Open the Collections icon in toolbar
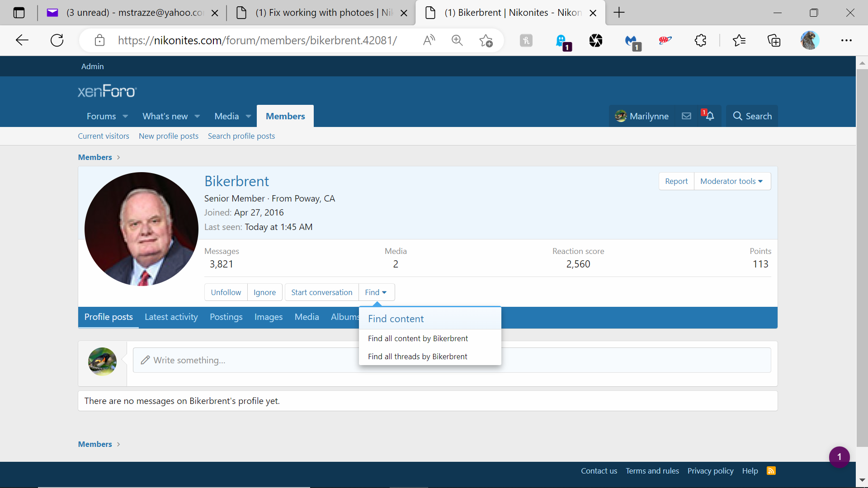This screenshot has width=868, height=488. coord(774,40)
